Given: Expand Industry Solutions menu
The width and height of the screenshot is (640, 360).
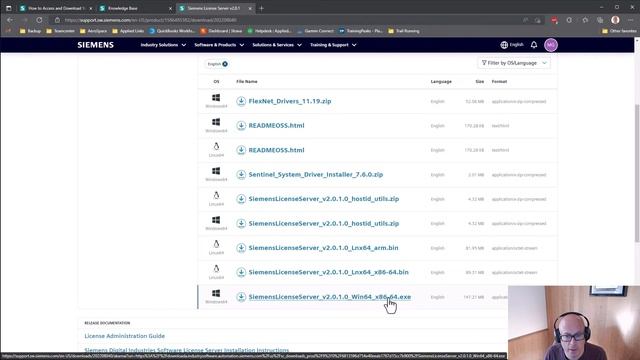Looking at the screenshot, I should [x=163, y=45].
